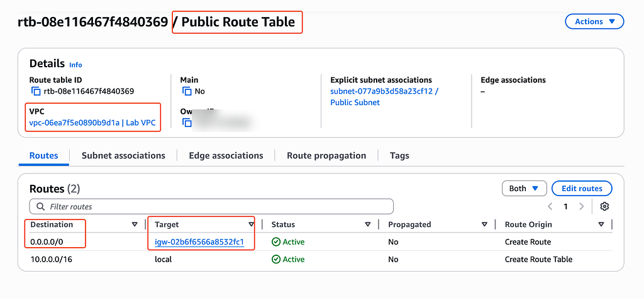
Task: Click Active status of 0.0.0.0/0 route
Action: (288, 242)
